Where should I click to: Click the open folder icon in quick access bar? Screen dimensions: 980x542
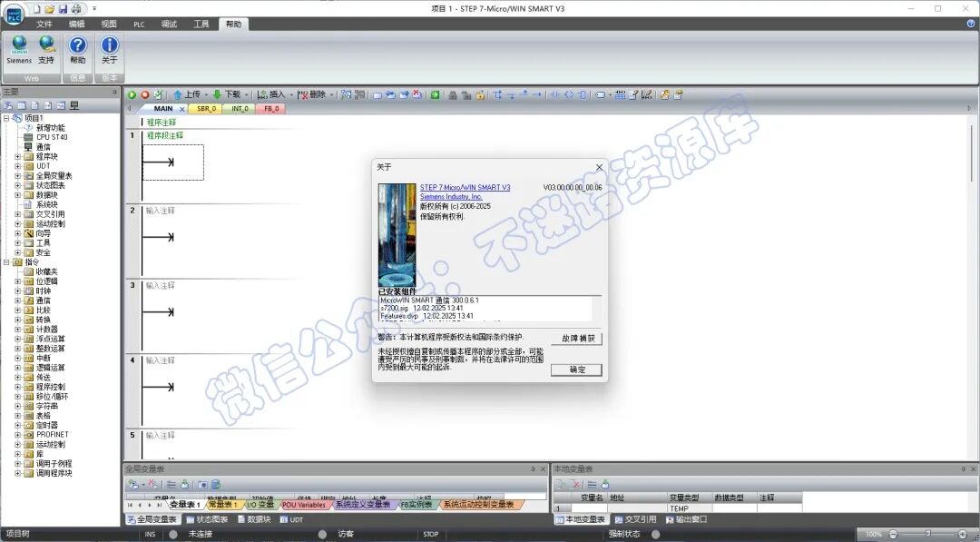49,9
